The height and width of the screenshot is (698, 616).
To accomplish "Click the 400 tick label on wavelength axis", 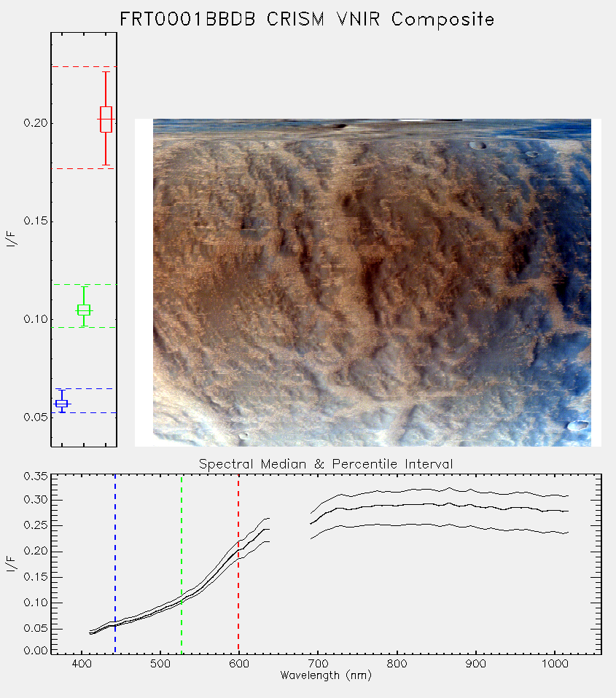I will 82,664.
